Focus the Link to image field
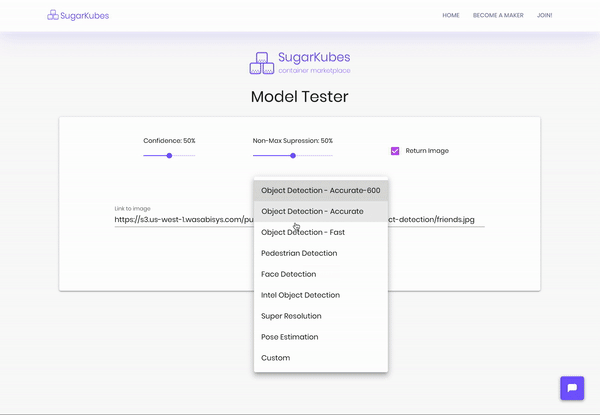Viewport: 600px width, 415px height. (299, 220)
